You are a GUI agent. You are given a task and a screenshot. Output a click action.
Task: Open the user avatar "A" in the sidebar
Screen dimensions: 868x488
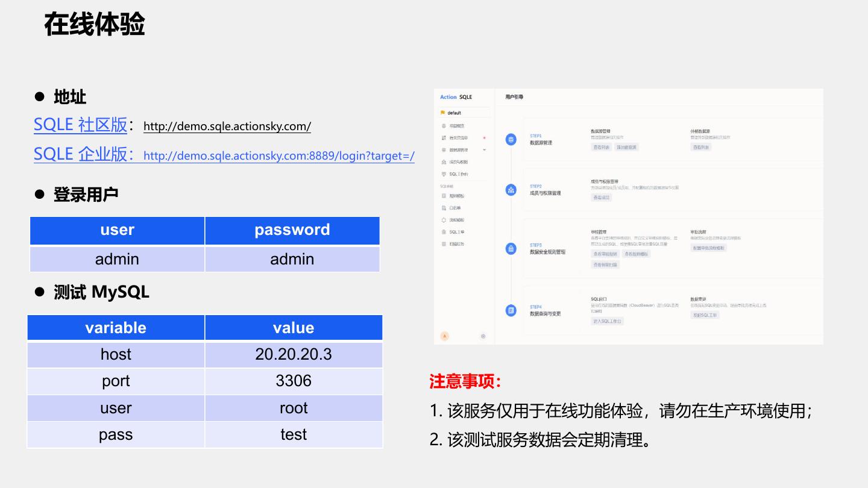445,336
